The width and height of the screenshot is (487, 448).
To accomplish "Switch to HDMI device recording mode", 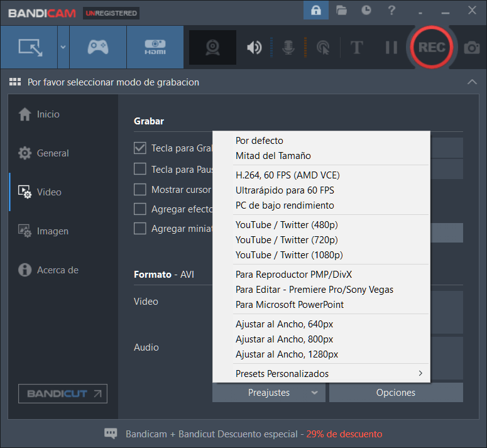I will (155, 47).
